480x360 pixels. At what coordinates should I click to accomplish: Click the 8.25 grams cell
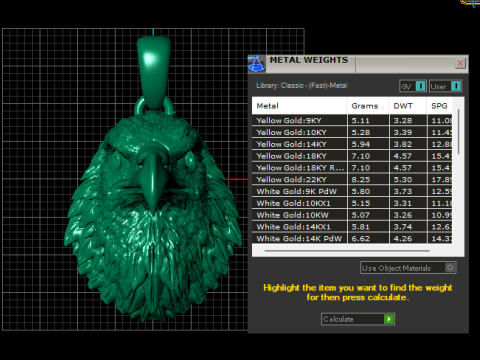368,180
